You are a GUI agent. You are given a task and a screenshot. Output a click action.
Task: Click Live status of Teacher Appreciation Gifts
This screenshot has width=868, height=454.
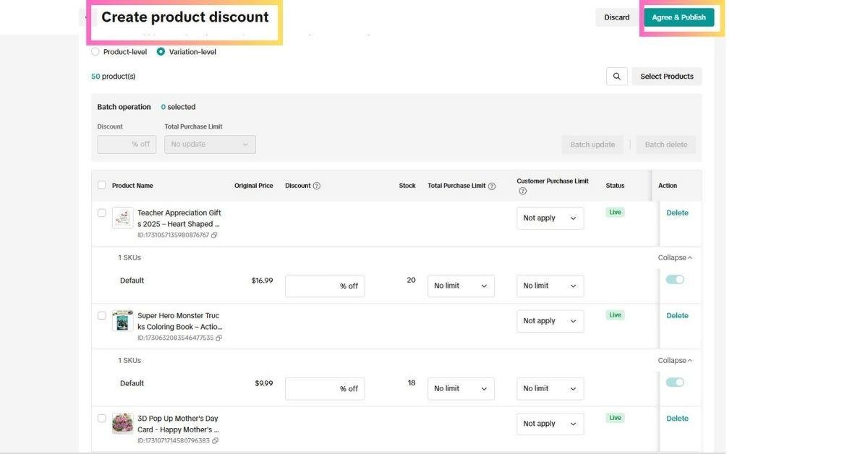[616, 212]
